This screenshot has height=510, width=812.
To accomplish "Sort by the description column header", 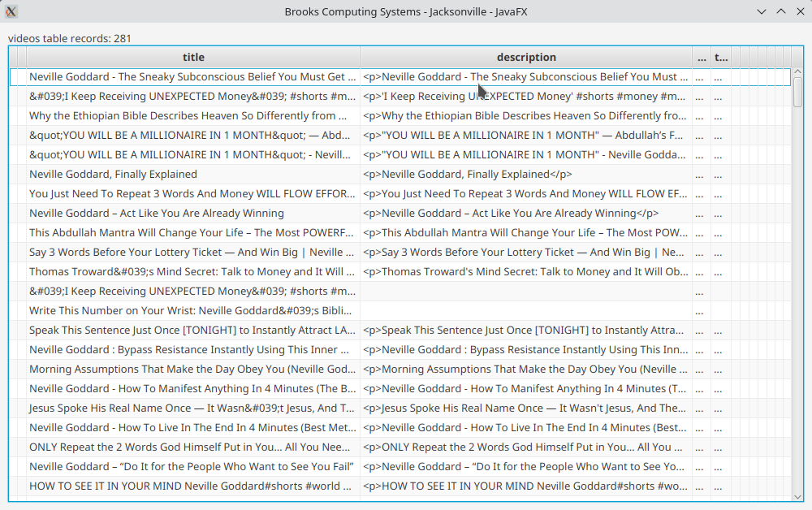I will pos(526,58).
